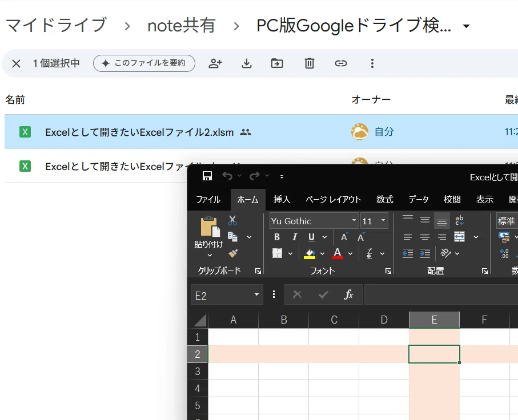This screenshot has height=420, width=518.
Task: Click the summarize this file button
Action: tap(144, 63)
